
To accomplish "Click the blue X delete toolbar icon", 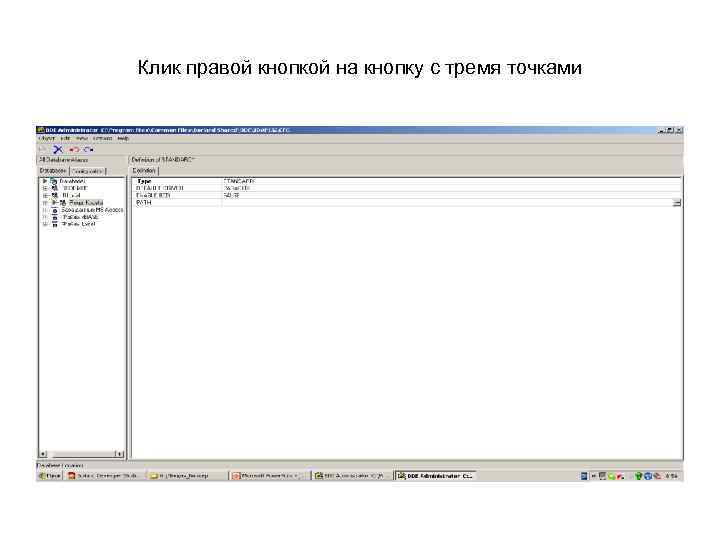I will pyautogui.click(x=58, y=149).
